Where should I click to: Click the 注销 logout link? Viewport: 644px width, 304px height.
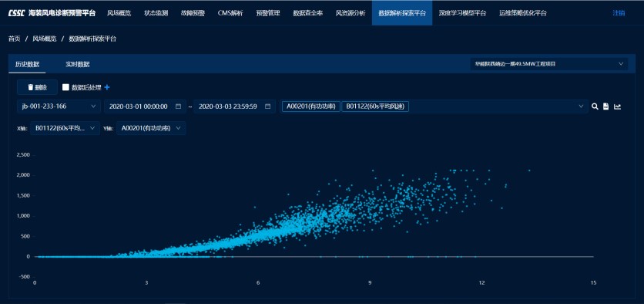pos(619,13)
